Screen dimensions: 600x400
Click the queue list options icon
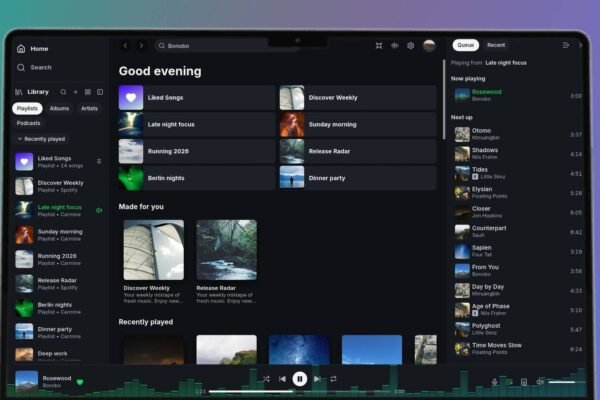point(566,45)
